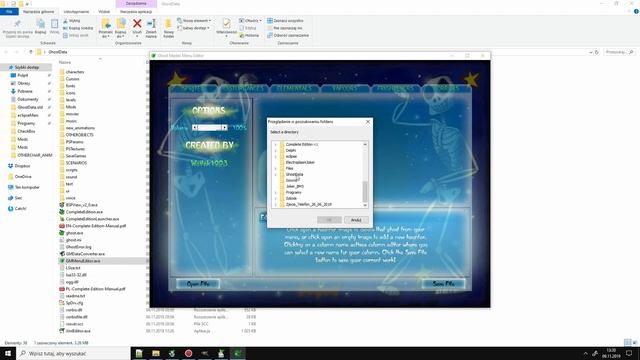
Task: Click Save File button in editor
Action: pyautogui.click(x=443, y=284)
